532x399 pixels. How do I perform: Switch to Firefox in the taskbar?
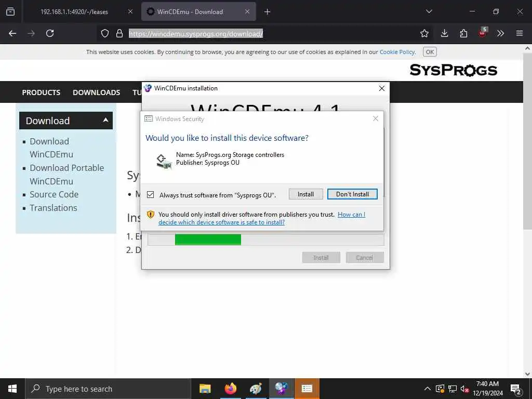[x=230, y=389]
